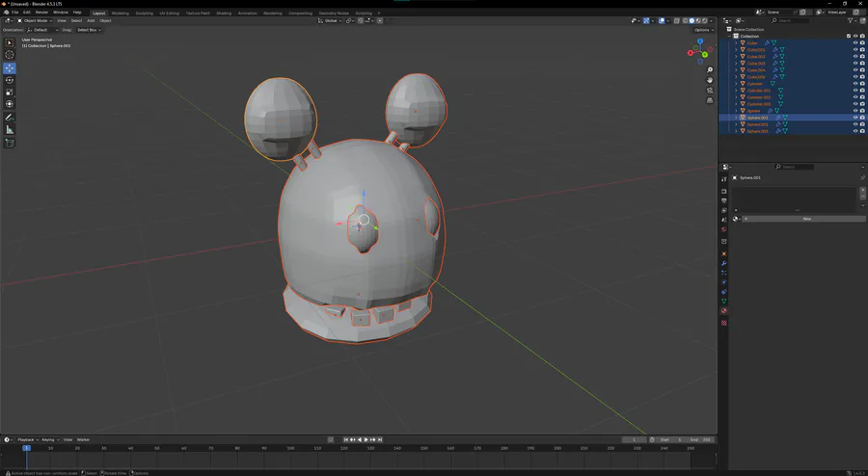Open the Modifiers wrench properties tab
The image size is (868, 476).
coord(724,263)
